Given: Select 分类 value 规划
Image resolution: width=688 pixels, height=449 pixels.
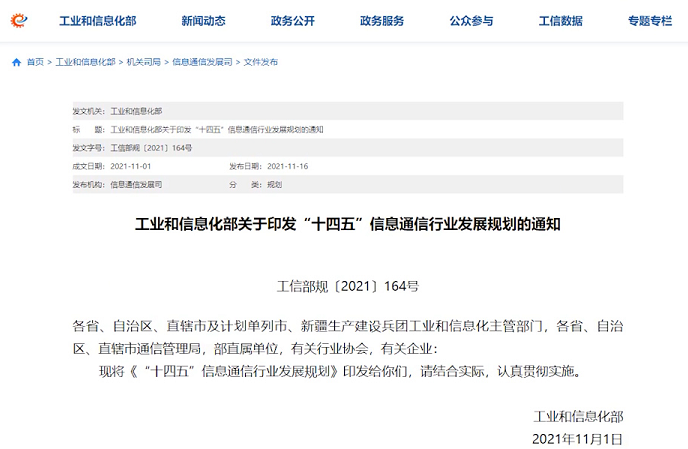Looking at the screenshot, I should point(274,185).
